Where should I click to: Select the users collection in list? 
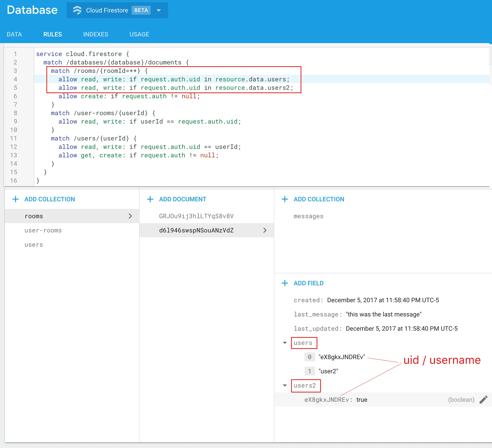coord(34,244)
